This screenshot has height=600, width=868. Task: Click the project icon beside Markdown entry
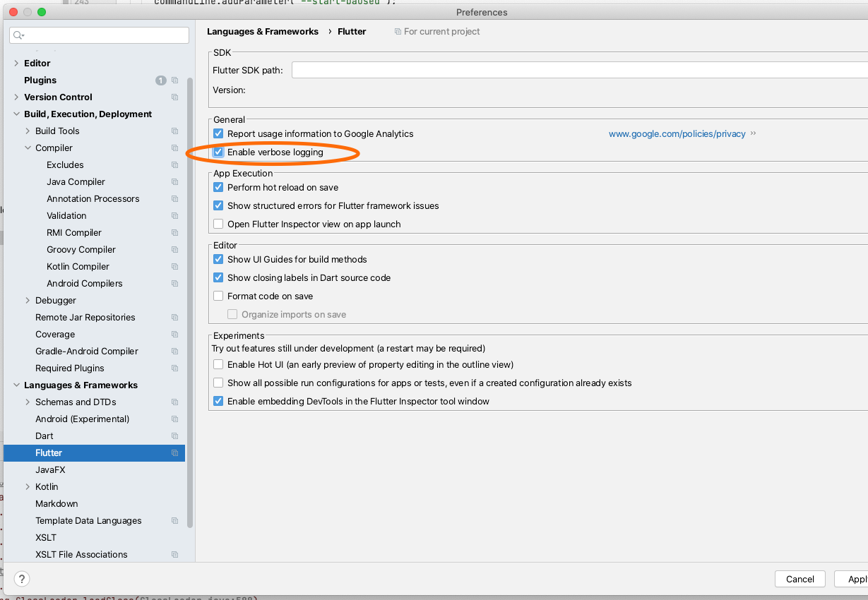(174, 503)
